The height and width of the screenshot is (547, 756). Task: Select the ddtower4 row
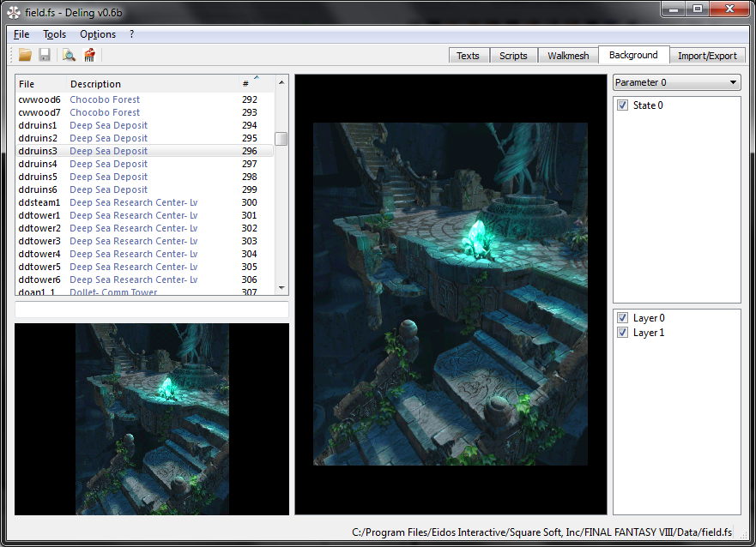tap(145, 255)
